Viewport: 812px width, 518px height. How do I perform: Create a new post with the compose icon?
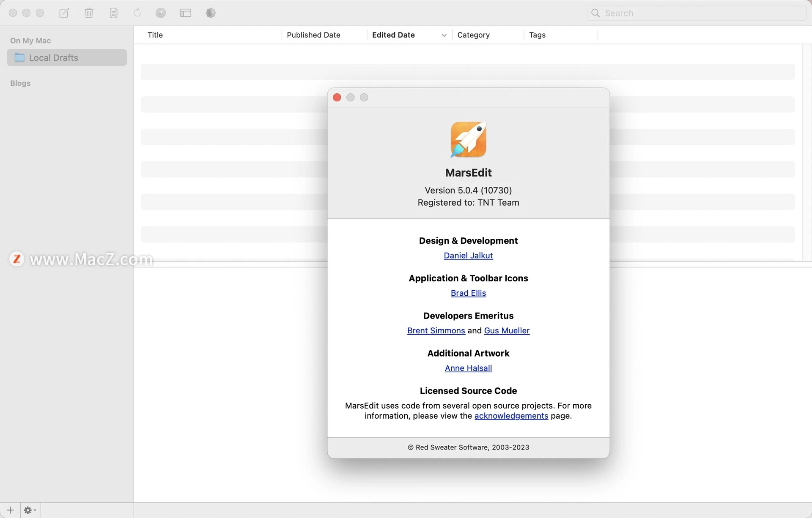pyautogui.click(x=64, y=13)
